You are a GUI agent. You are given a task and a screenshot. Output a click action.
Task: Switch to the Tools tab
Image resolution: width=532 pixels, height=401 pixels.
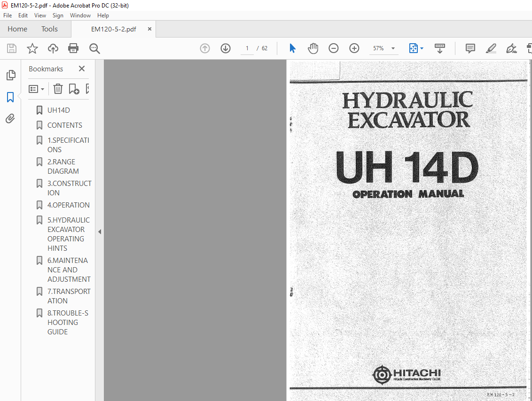49,29
